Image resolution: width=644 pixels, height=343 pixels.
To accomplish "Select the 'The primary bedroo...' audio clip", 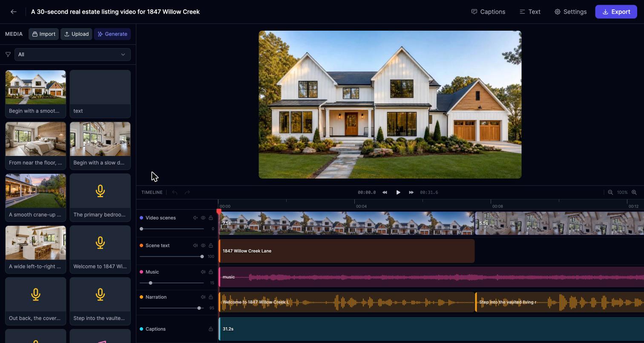I will (100, 198).
